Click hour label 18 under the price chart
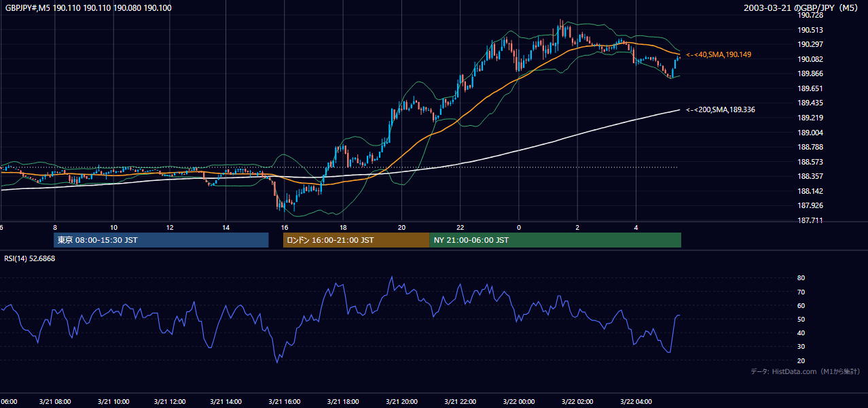The width and height of the screenshot is (868, 408). [343, 228]
